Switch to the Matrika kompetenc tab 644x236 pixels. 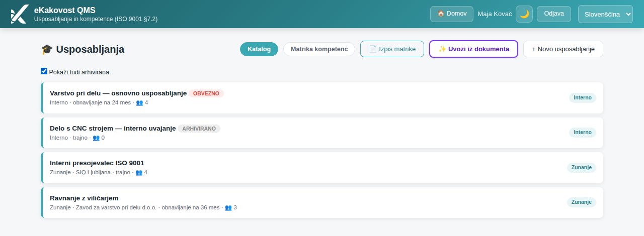tap(319, 49)
